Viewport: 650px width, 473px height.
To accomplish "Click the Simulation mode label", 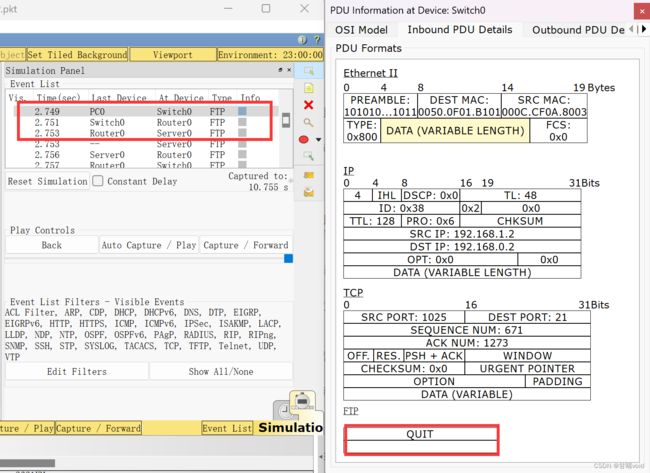I will click(290, 427).
